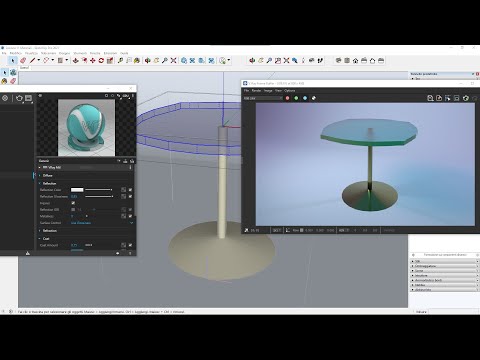Image resolution: width=480 pixels, height=360 pixels.
Task: Click red channel button in frame buffer
Action: click(287, 98)
